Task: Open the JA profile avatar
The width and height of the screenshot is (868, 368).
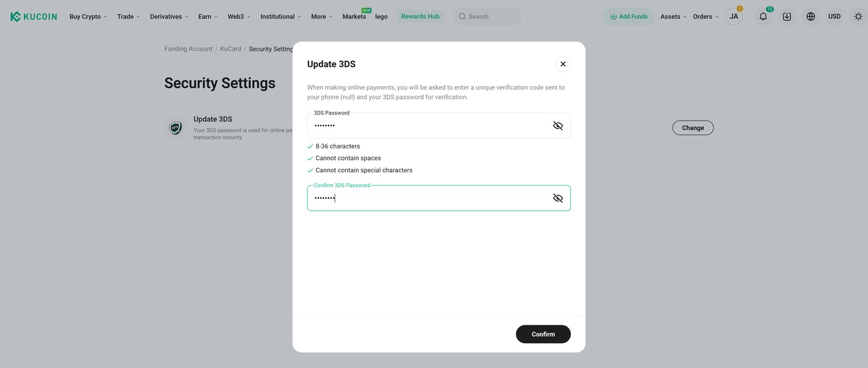Action: (734, 16)
